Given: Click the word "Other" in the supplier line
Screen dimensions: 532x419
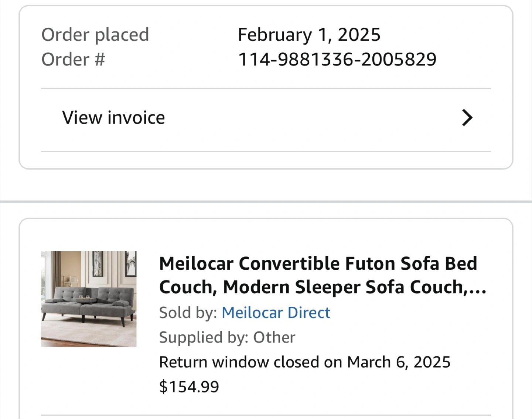Looking at the screenshot, I should point(274,337).
